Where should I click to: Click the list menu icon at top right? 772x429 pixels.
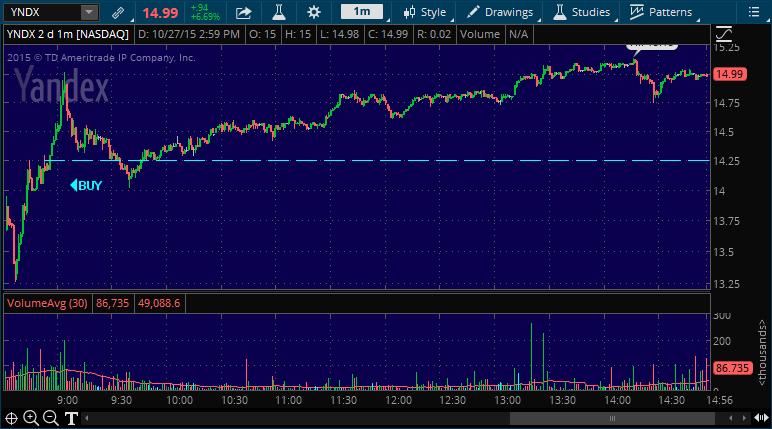(x=754, y=12)
